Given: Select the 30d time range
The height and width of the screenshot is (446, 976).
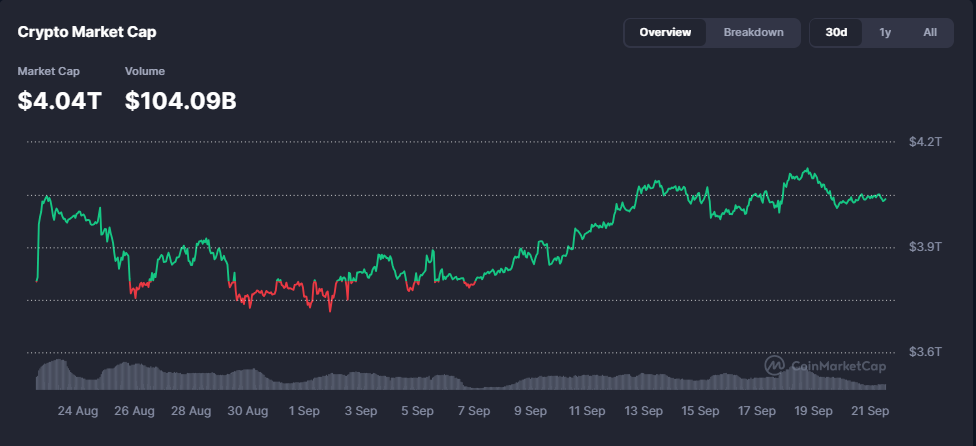Looking at the screenshot, I should [x=836, y=32].
